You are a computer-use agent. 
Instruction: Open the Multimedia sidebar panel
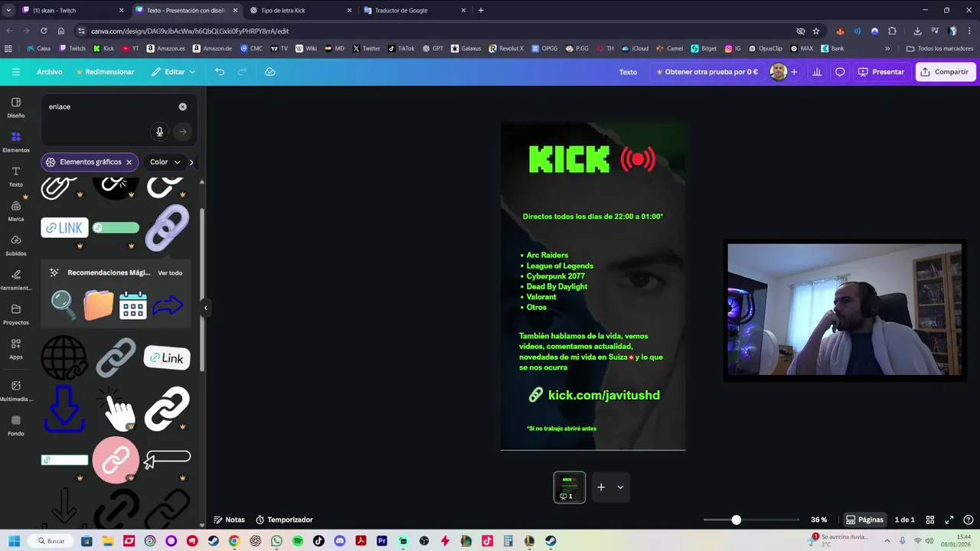[15, 390]
